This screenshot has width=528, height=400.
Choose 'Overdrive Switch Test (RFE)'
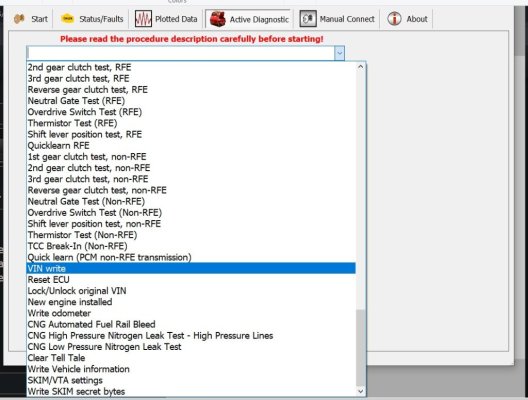point(191,112)
